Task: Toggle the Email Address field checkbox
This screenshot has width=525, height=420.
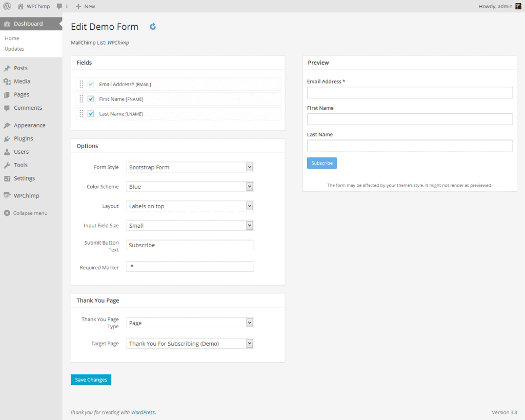Action: pos(91,84)
